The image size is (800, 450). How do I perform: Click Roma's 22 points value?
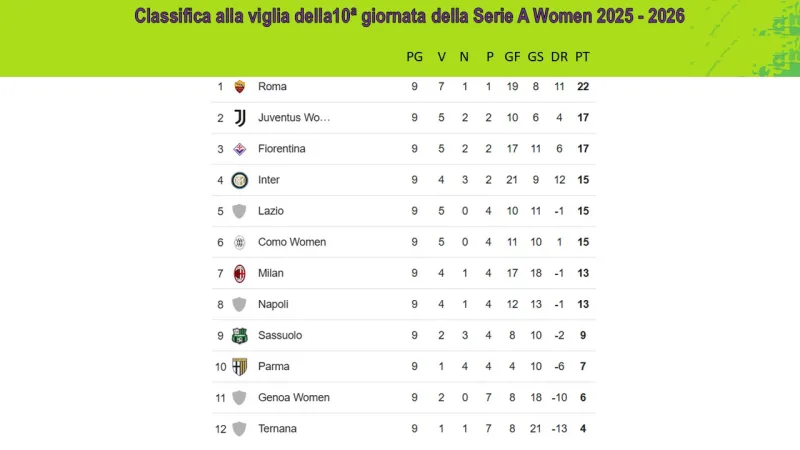583,86
